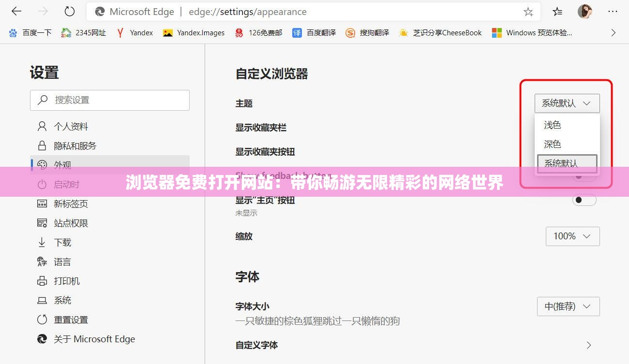Select 深色 theme option
Viewport: 629px width, 364px height.
click(567, 145)
